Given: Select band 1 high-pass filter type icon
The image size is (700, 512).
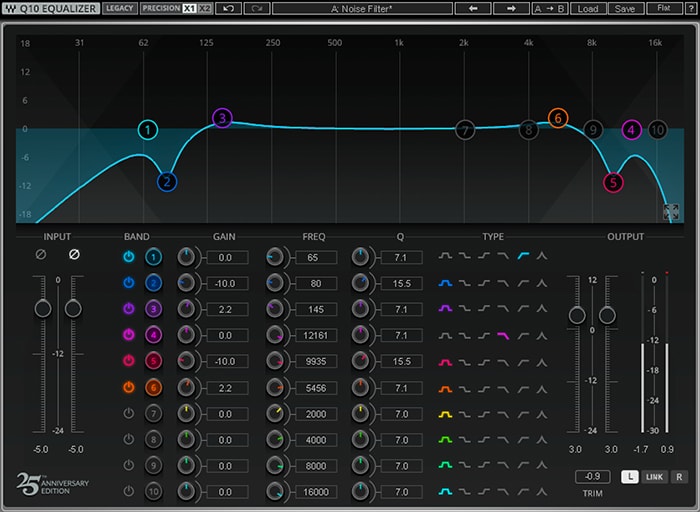Looking at the screenshot, I should coord(523,257).
